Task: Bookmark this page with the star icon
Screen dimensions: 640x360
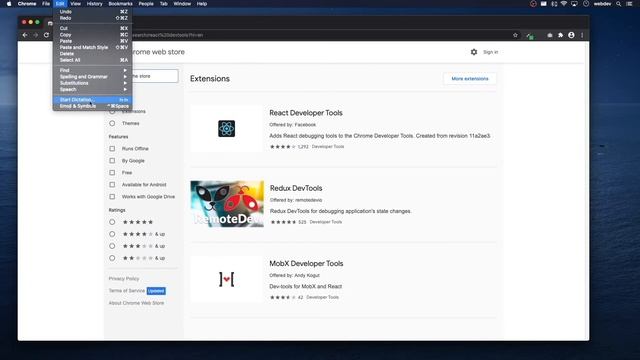Action: point(515,35)
